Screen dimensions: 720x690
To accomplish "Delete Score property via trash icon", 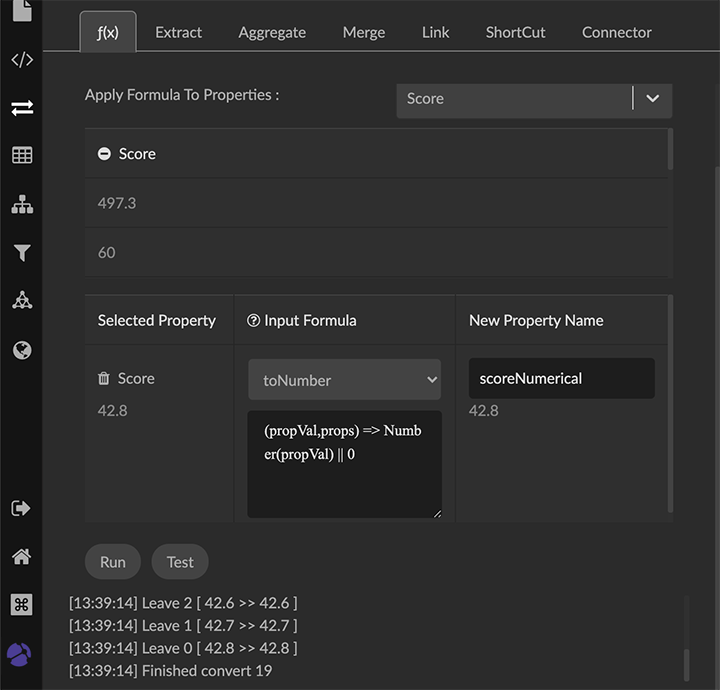I will point(104,379).
